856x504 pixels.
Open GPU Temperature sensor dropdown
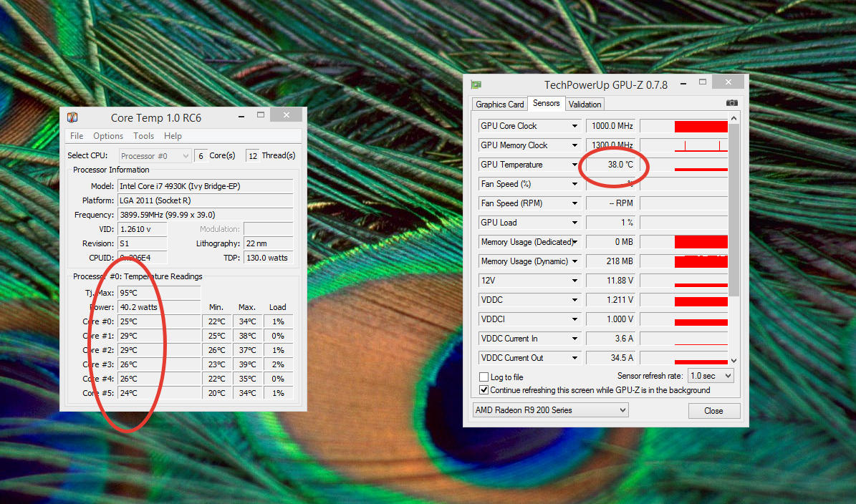[x=574, y=165]
